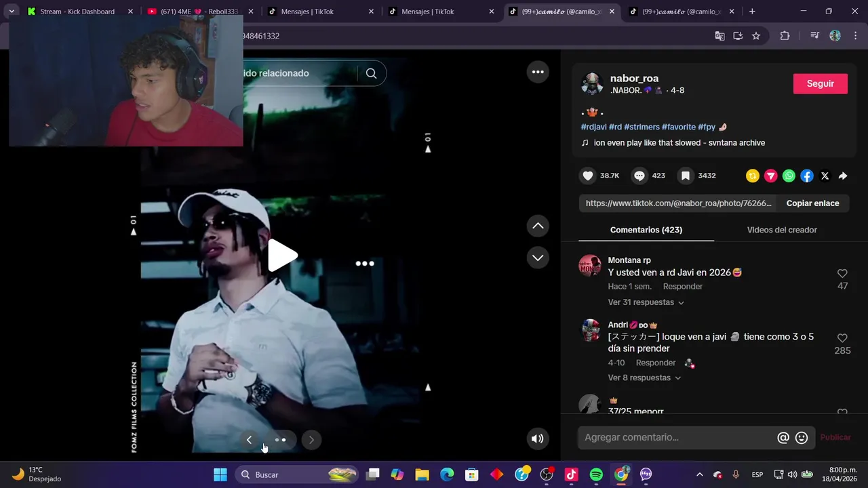Open comments via the speech bubble icon
The width and height of the screenshot is (868, 488).
(639, 176)
